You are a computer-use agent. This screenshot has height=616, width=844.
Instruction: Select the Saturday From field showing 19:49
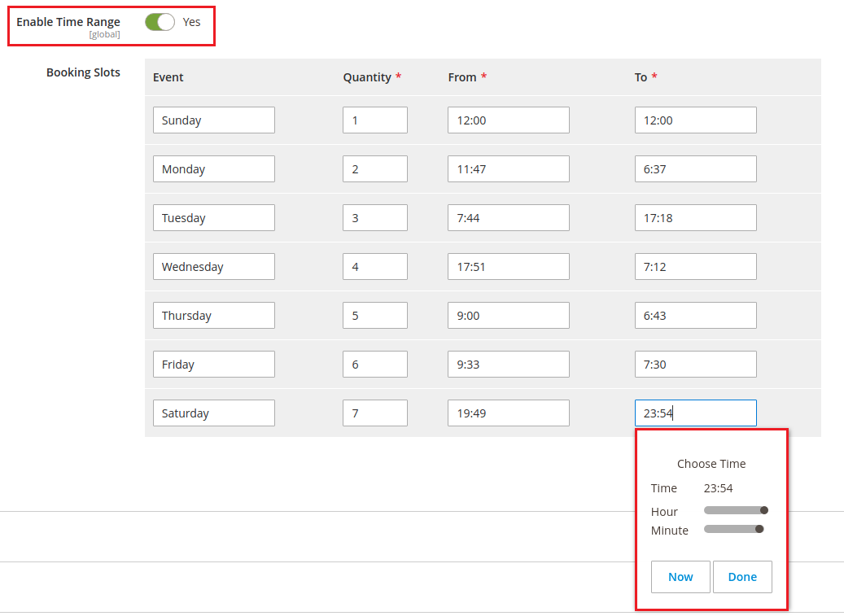[508, 413]
